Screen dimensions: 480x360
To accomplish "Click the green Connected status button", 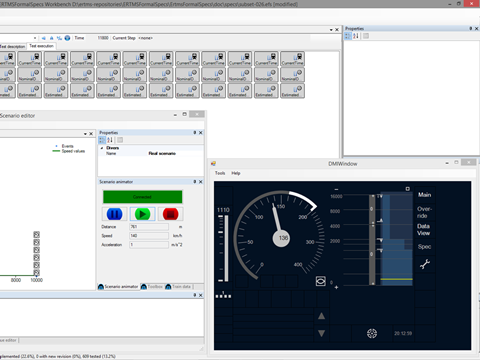I will click(142, 197).
